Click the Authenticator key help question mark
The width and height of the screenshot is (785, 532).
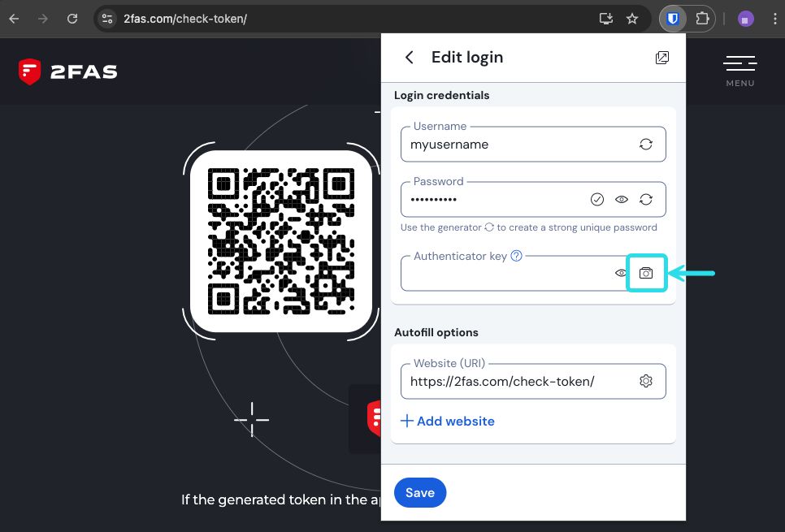click(516, 256)
